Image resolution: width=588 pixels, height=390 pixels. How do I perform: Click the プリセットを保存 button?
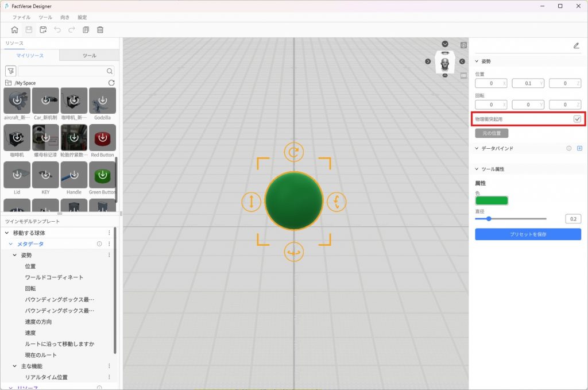[528, 234]
